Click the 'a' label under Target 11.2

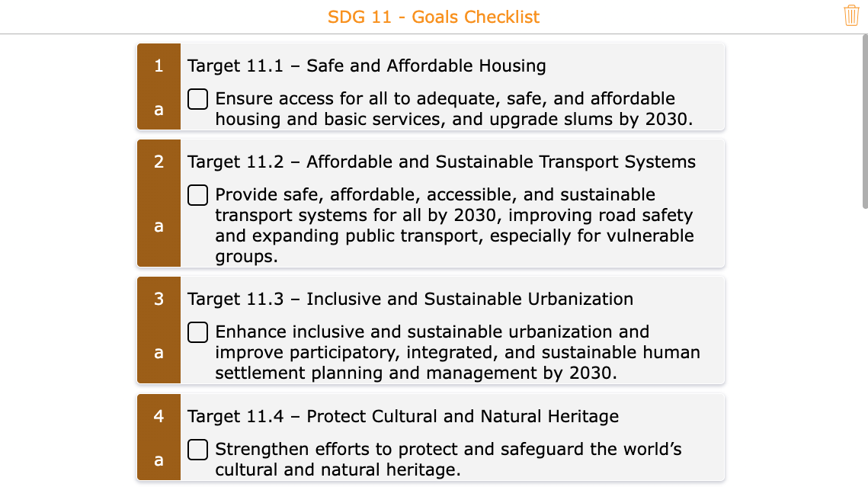click(x=159, y=226)
